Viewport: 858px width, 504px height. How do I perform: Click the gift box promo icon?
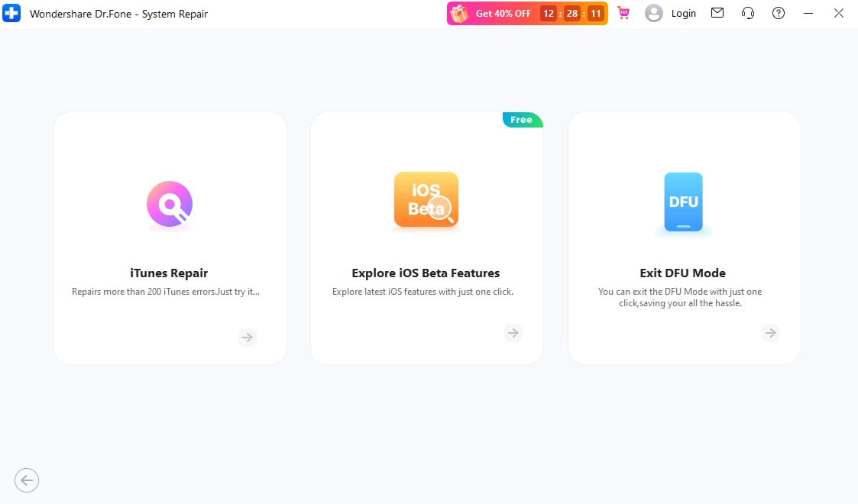[x=459, y=14]
